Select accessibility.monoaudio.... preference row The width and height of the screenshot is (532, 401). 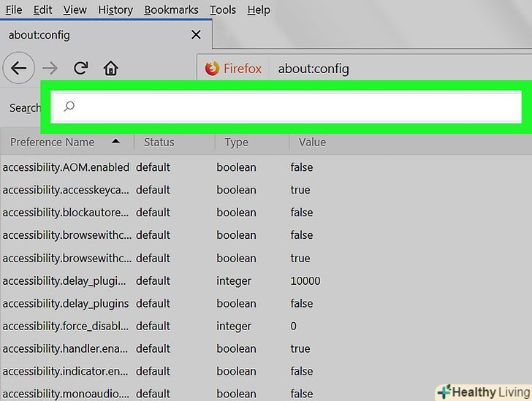tap(266, 394)
